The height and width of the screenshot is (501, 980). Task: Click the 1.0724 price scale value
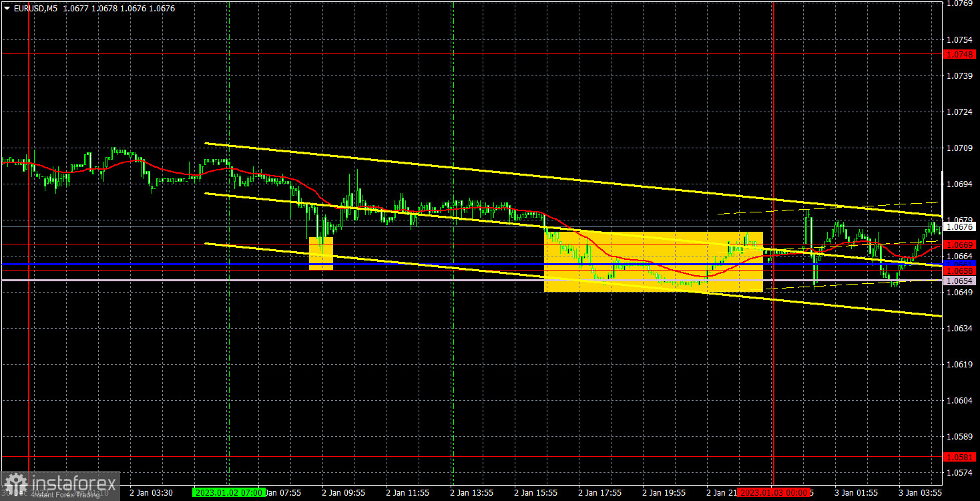click(960, 112)
